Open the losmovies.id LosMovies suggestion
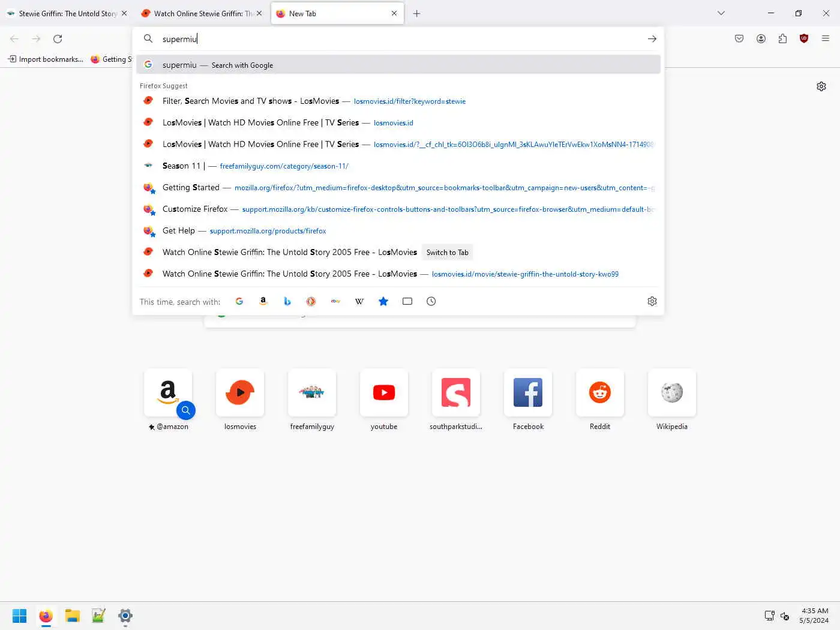Image resolution: width=840 pixels, height=630 pixels. click(398, 122)
